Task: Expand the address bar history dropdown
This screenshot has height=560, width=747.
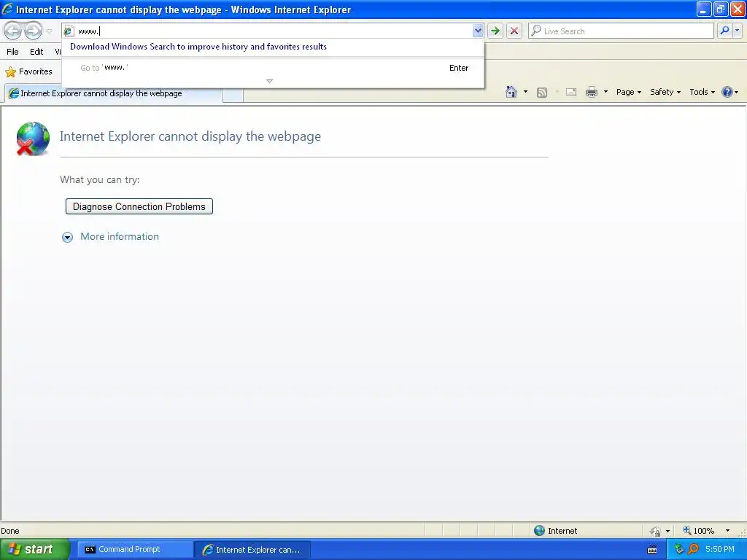Action: point(478,31)
